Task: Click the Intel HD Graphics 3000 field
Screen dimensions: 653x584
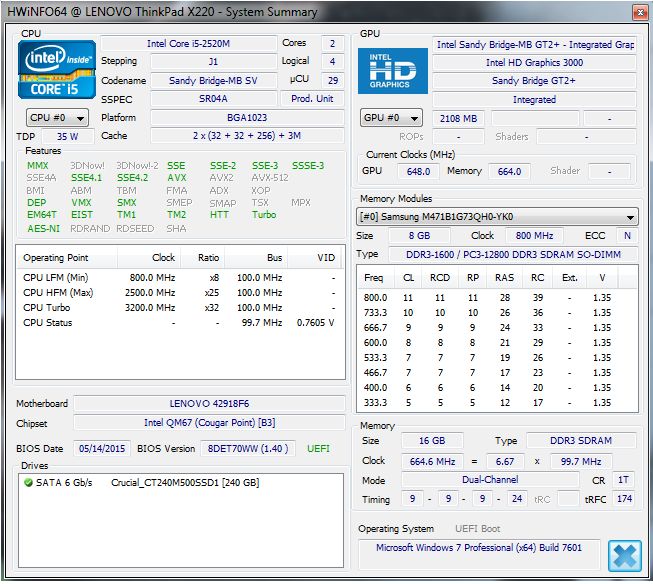Action: tap(534, 62)
